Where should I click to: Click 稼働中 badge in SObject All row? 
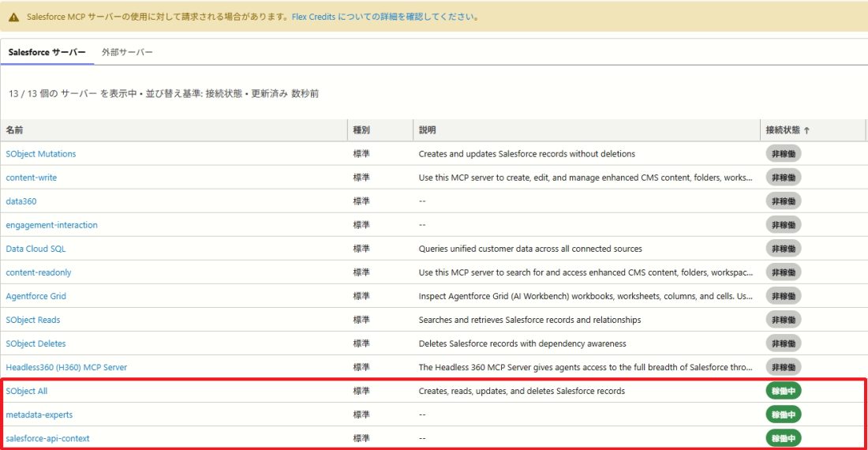pos(784,392)
